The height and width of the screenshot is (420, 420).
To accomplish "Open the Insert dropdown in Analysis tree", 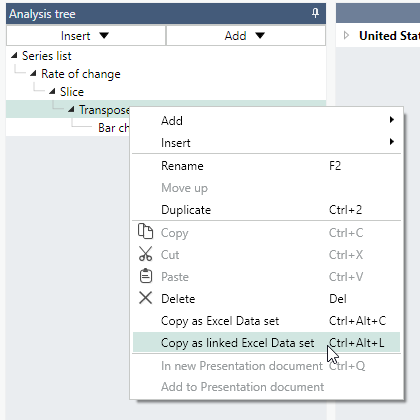I will (x=86, y=35).
